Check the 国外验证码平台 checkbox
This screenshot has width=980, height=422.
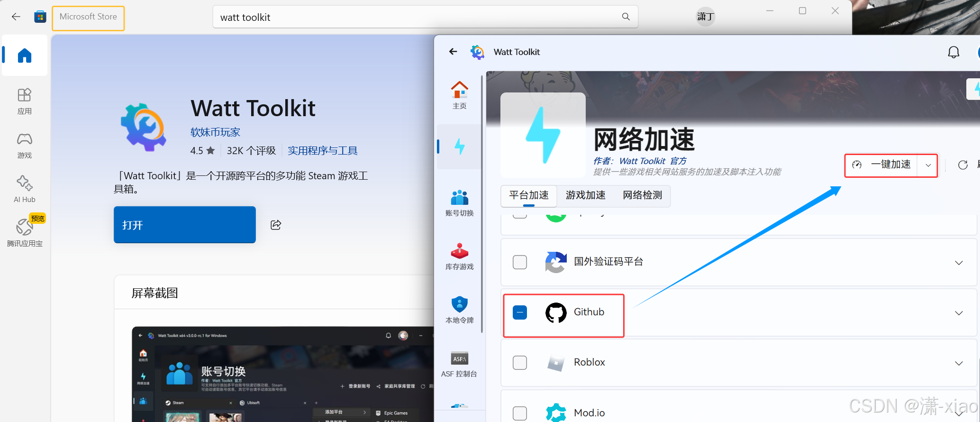tap(520, 262)
